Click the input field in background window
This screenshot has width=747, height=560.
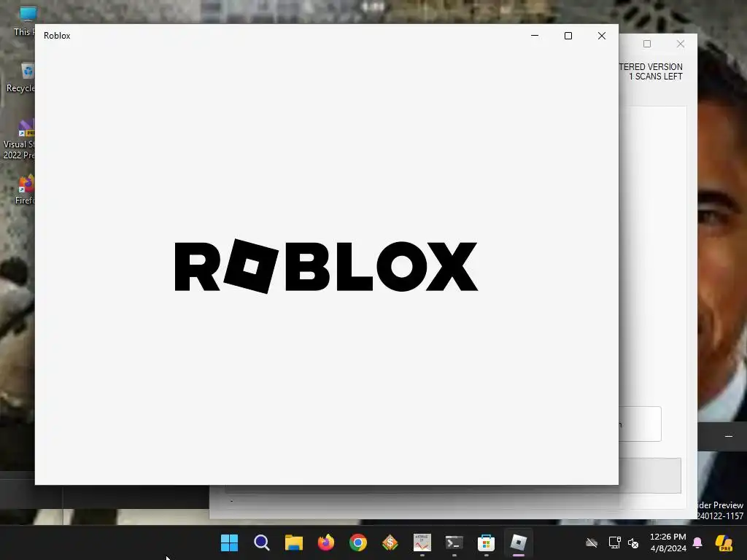coord(640,424)
